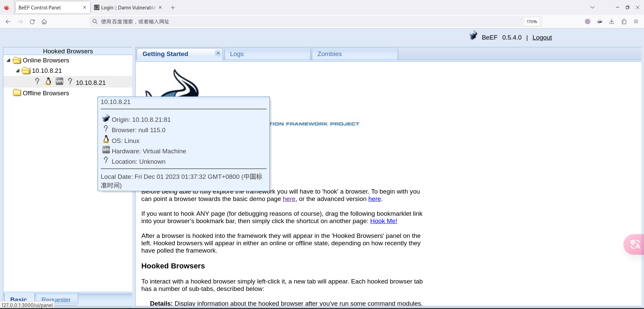
Task: Reload the page with the refresh icon
Action: (32, 21)
